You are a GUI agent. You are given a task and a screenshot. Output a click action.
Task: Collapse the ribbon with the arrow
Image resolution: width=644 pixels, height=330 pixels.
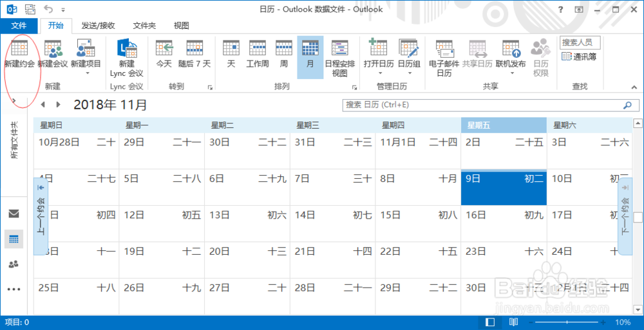634,87
